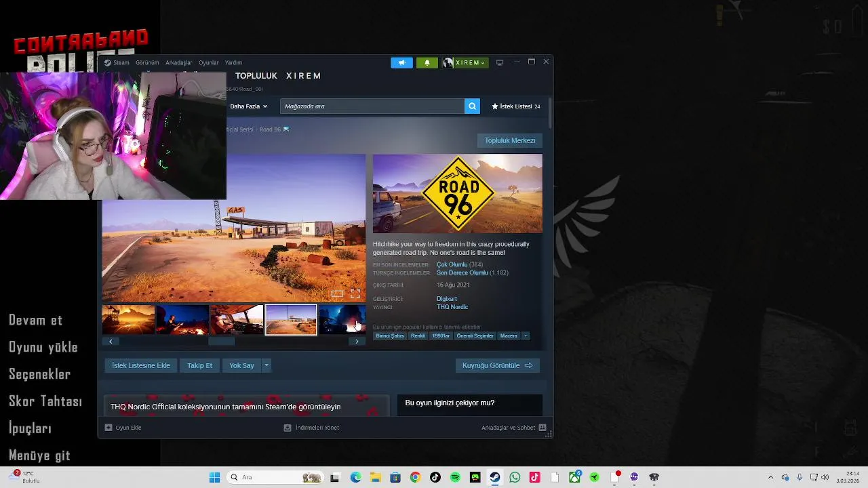The image size is (868, 488).
Task: Click the Steam taskbar icon
Action: click(x=495, y=477)
